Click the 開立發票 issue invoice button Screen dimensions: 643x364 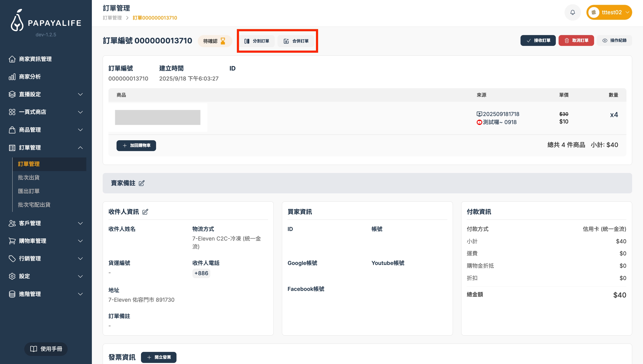click(x=159, y=357)
